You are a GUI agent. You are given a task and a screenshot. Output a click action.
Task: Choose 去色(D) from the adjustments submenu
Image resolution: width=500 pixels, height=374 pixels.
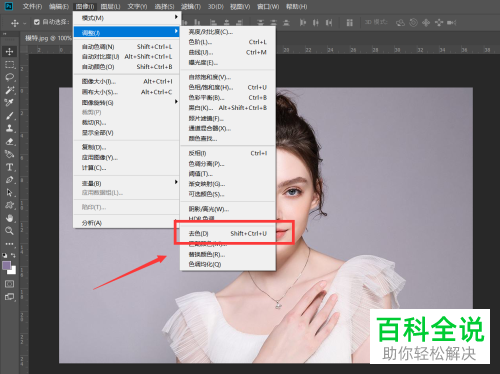point(228,233)
